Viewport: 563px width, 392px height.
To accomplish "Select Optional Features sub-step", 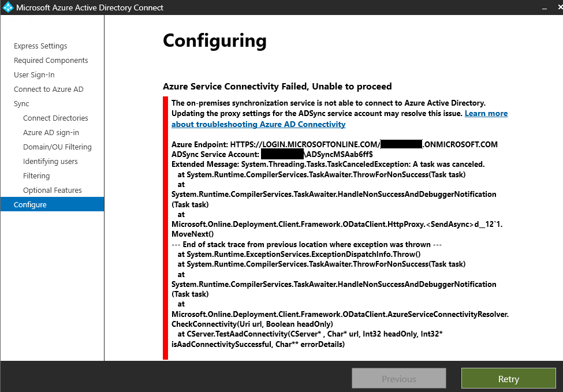I will tap(53, 190).
